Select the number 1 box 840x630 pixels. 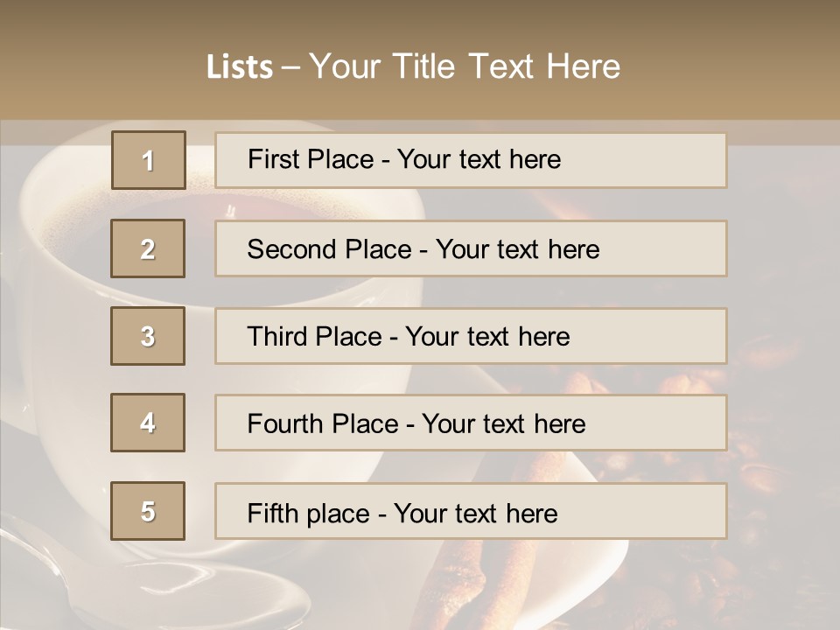pyautogui.click(x=149, y=160)
